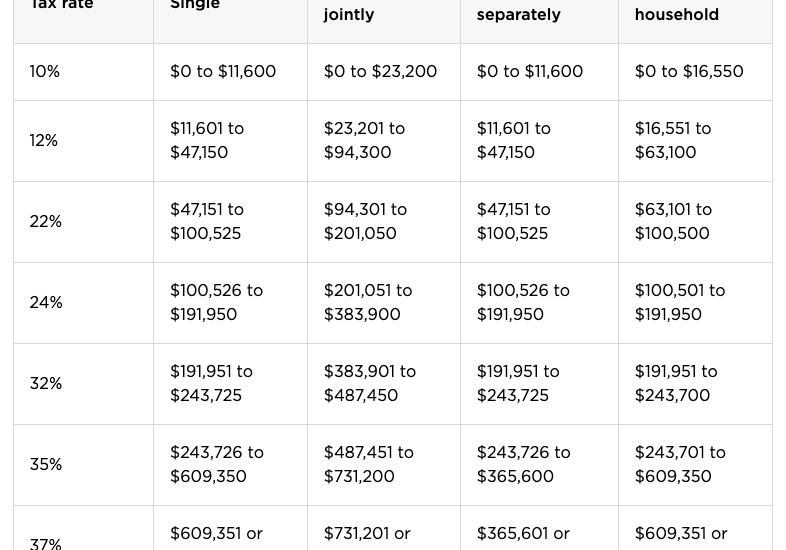
Task: Select the $383,901 to $487,450 cell
Action: pos(384,384)
